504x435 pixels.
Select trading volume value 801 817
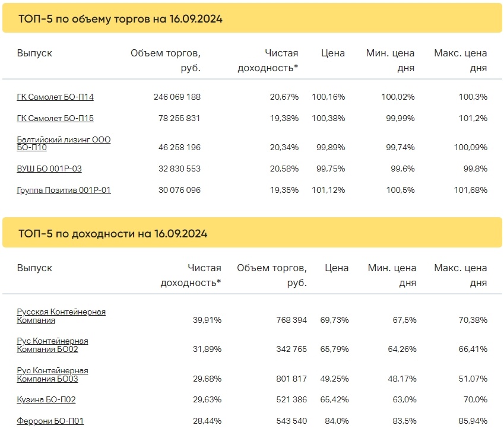tap(291, 379)
